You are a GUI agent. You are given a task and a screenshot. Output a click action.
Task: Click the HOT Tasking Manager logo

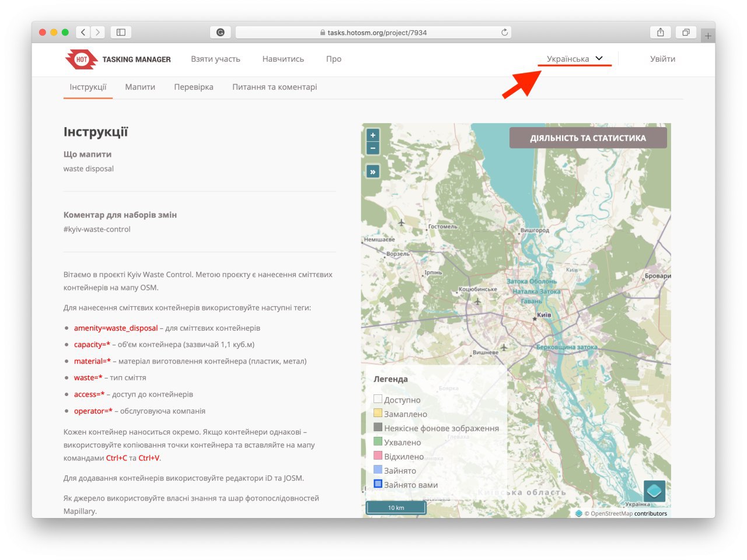[x=117, y=59]
